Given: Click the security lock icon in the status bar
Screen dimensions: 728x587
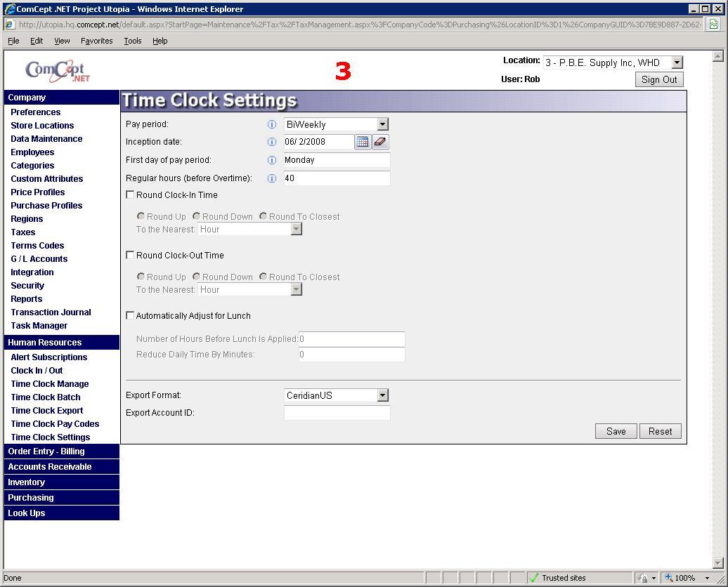Looking at the screenshot, I should click(643, 578).
